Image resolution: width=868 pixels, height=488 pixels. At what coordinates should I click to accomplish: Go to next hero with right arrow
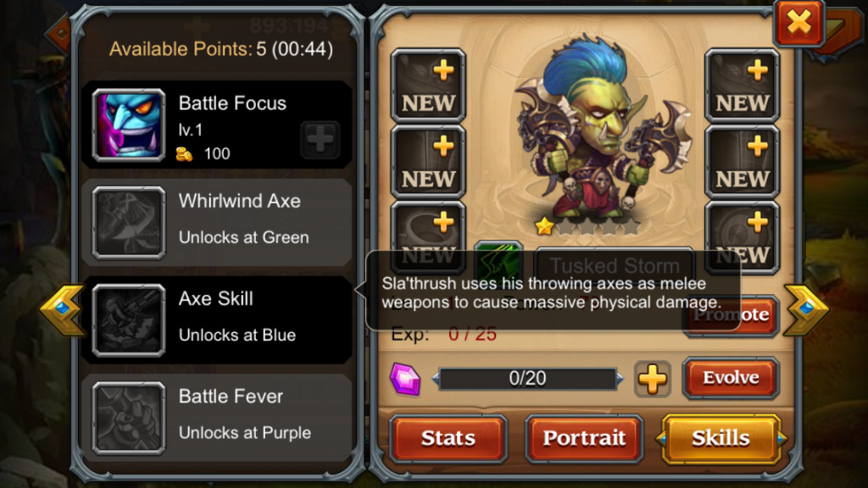coord(806,310)
